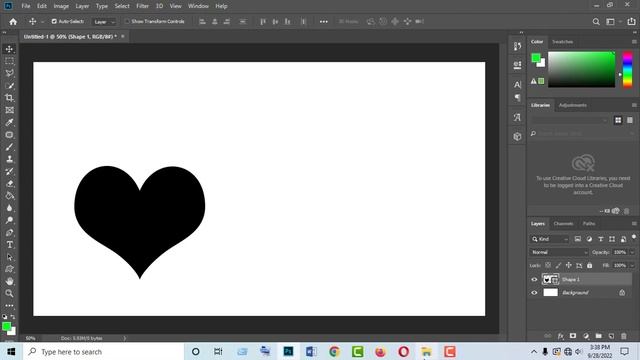Open the Opacity slider dropdown arrow
This screenshot has width=640, height=360.
pyautogui.click(x=632, y=252)
